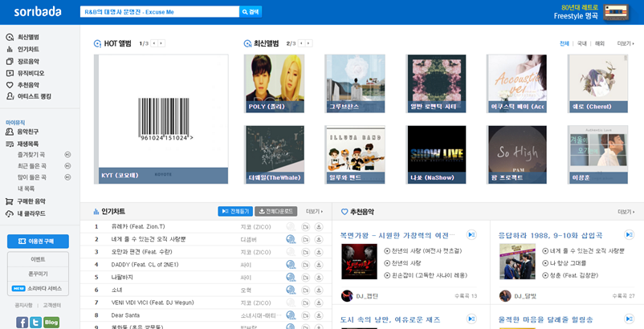Click the download icon for 유레카
The height and width of the screenshot is (329, 644).
318,227
